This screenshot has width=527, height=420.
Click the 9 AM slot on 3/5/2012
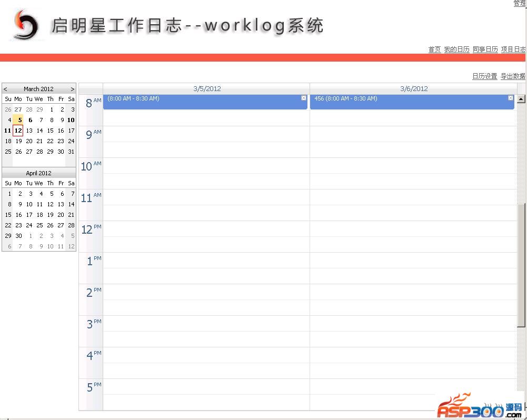pos(206,134)
